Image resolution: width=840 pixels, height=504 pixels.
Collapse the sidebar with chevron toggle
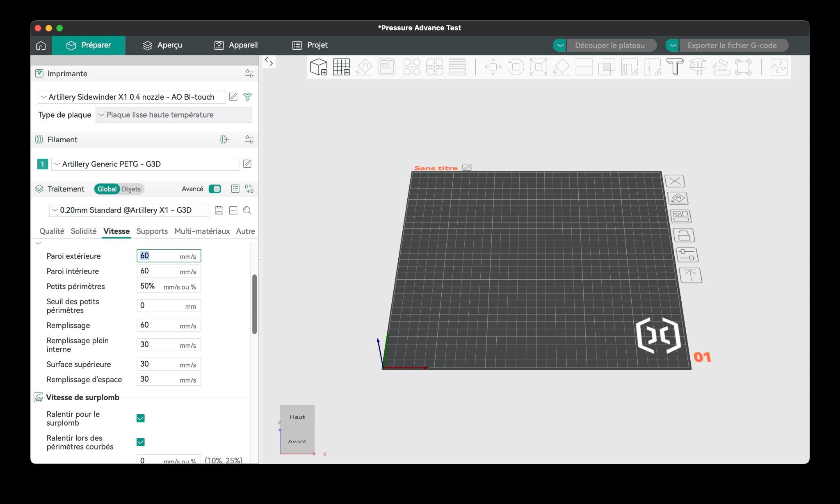click(x=269, y=62)
